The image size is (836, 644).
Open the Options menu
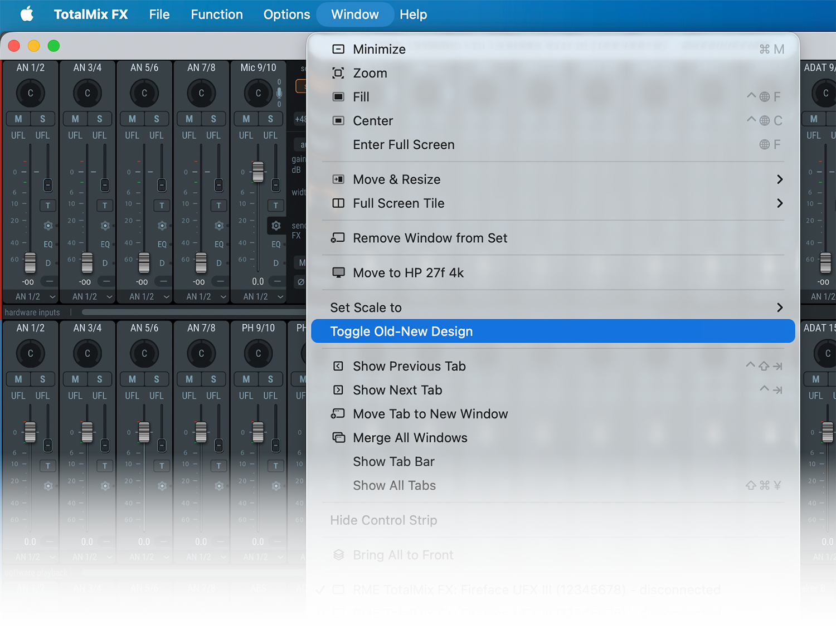(286, 14)
